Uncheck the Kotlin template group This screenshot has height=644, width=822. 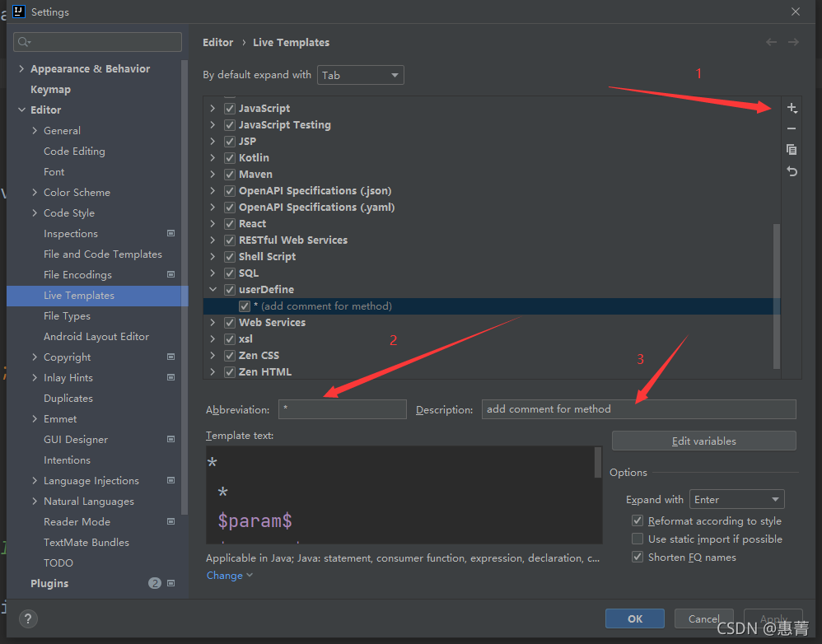click(230, 158)
